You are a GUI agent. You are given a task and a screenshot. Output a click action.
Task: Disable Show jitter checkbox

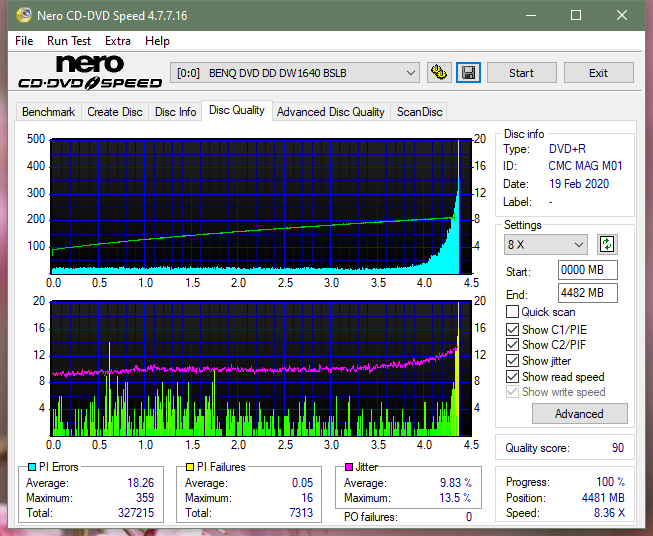click(x=512, y=361)
